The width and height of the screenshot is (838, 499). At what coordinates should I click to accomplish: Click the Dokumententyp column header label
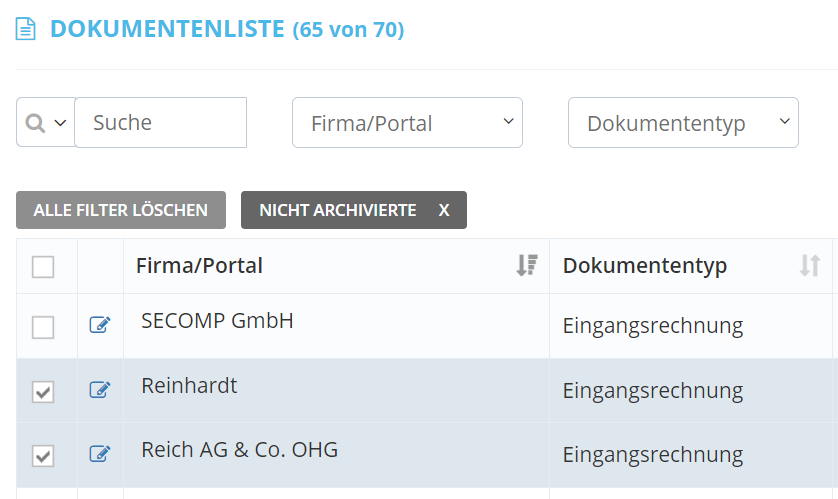coord(645,266)
